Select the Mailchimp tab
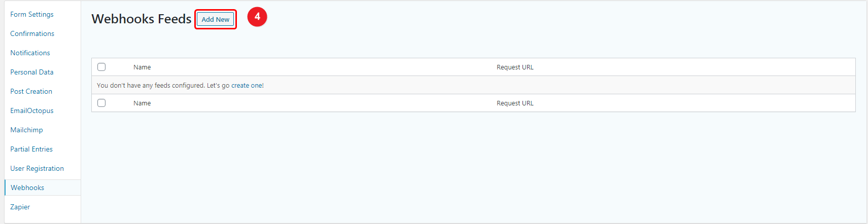Image resolution: width=868 pixels, height=224 pixels. [27, 130]
